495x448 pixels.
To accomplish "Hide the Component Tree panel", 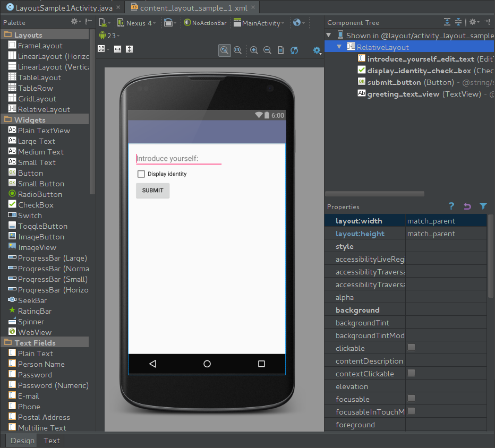I will (488, 22).
